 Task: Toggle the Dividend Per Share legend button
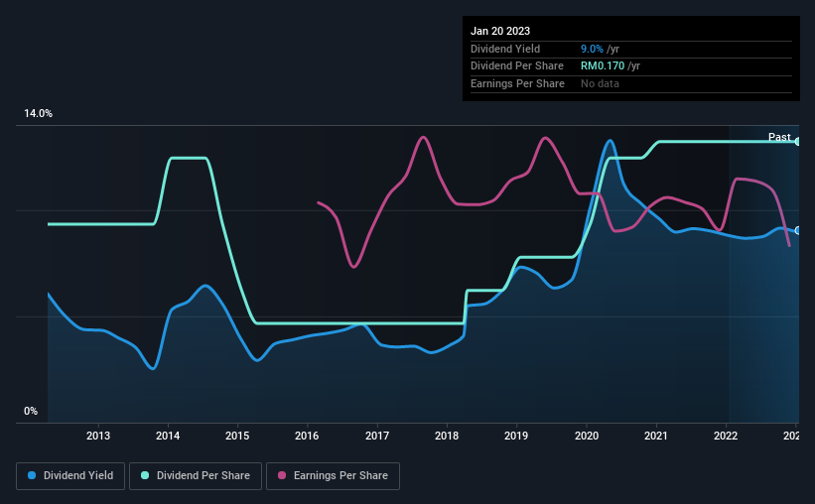[x=196, y=476]
